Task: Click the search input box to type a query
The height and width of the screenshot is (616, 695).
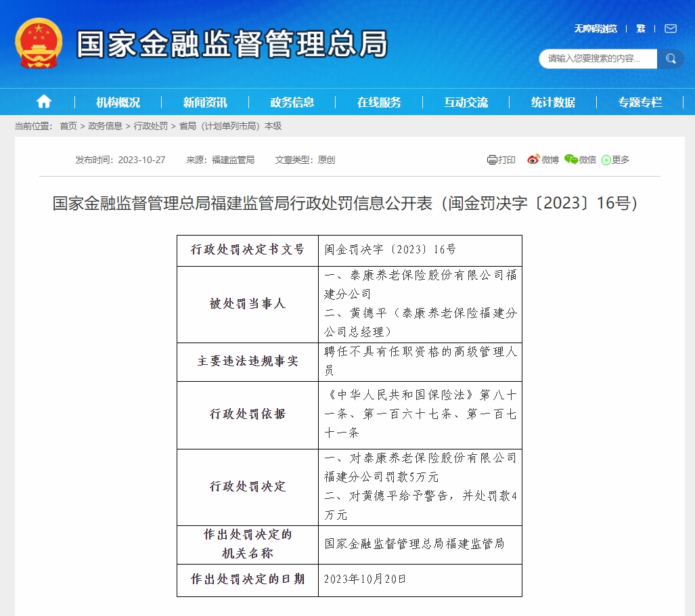Action: [596, 59]
